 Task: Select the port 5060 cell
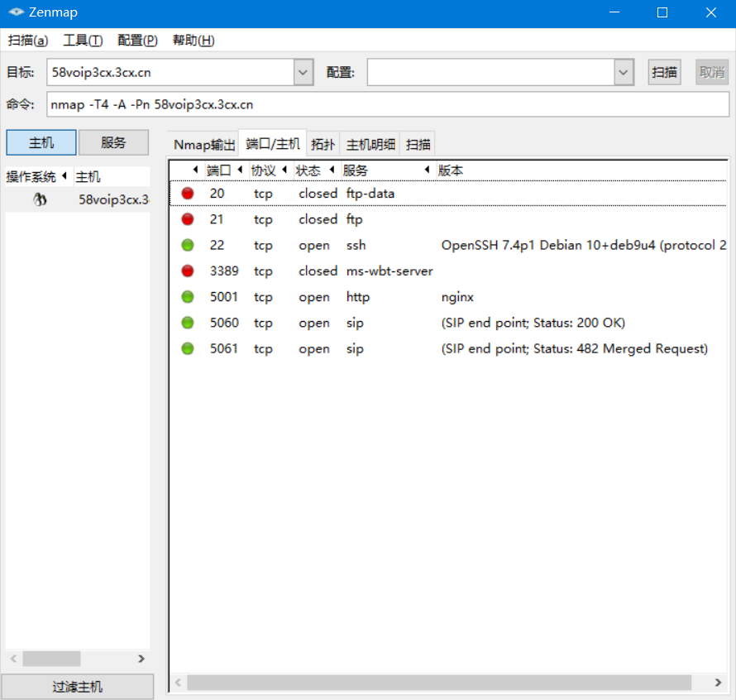point(224,323)
